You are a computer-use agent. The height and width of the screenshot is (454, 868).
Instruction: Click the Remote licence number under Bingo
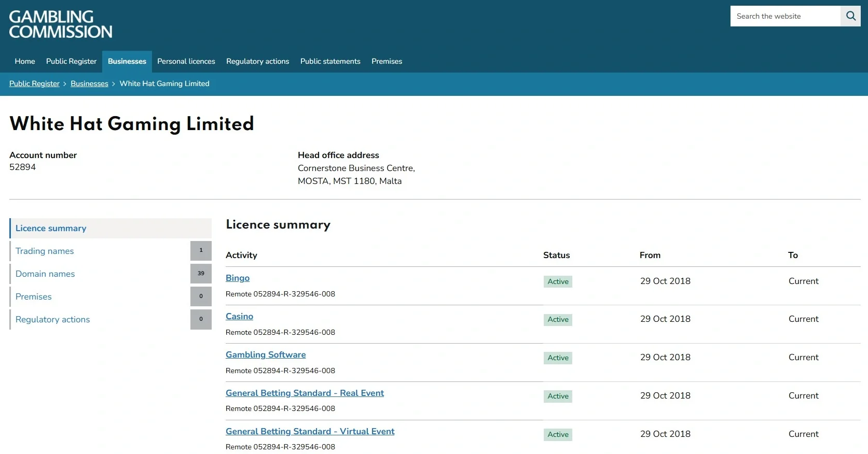280,294
